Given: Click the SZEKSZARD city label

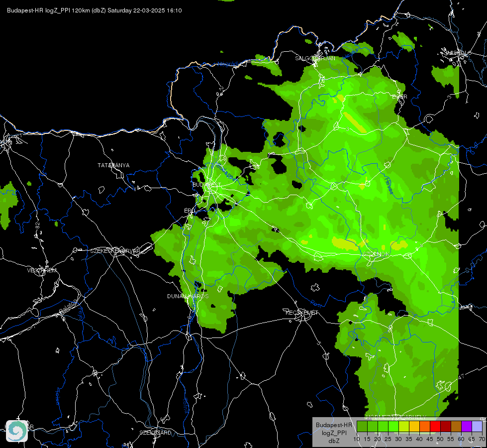Looking at the screenshot, I should coord(155,433).
